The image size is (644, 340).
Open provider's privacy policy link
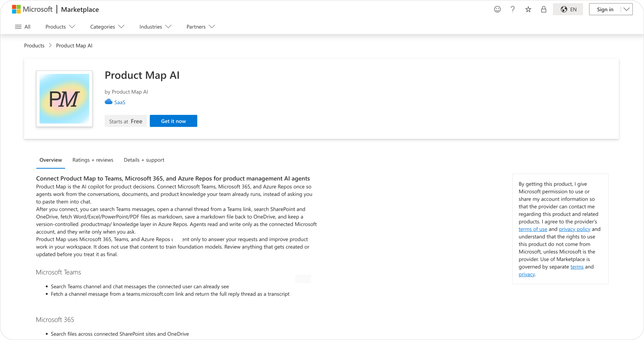tap(574, 229)
